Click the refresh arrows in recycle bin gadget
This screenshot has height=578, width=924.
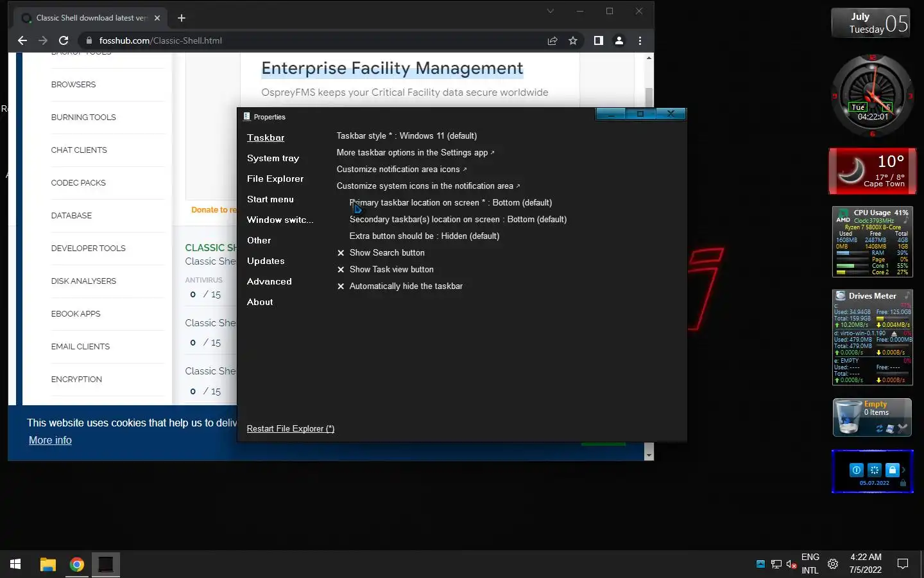879,428
